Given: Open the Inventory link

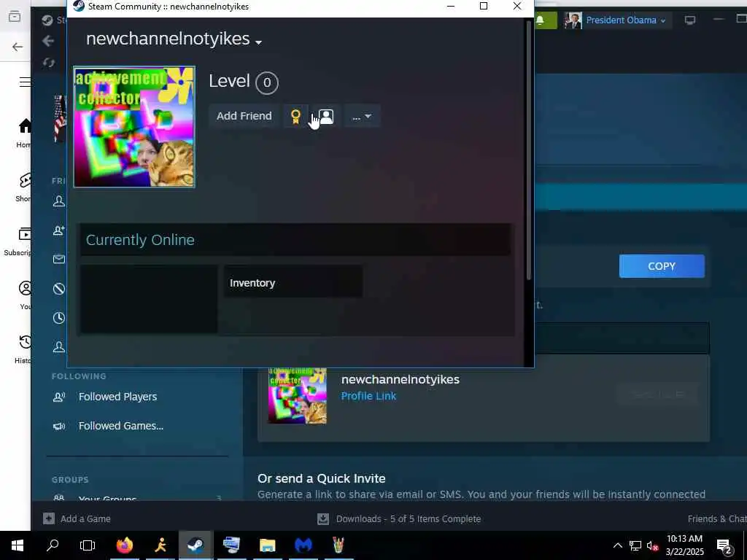Looking at the screenshot, I should pos(252,283).
